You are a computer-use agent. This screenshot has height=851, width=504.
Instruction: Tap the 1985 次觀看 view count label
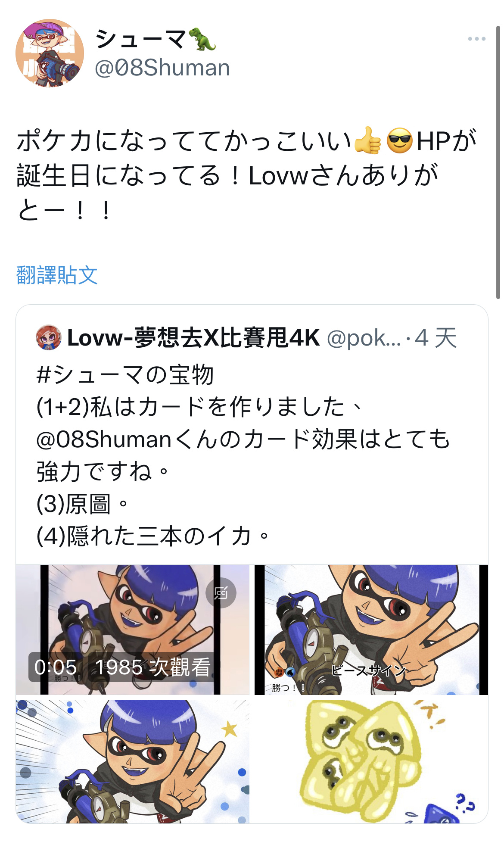point(152,667)
